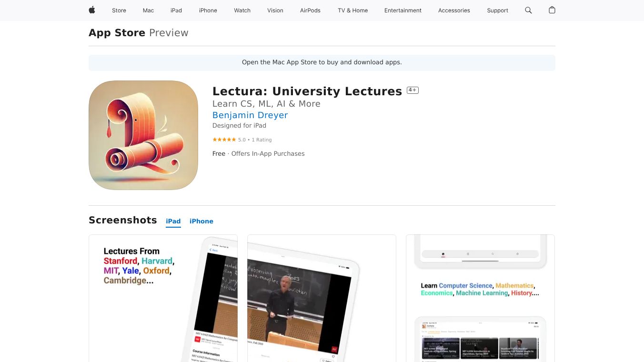The height and width of the screenshot is (362, 644).
Task: Open the Learn Computer Science screenshot
Action: (x=480, y=298)
